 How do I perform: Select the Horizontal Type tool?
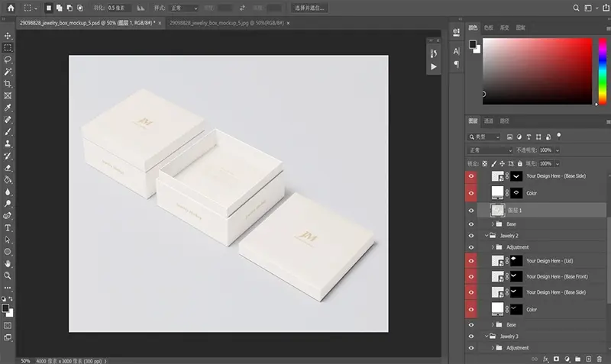(8, 227)
